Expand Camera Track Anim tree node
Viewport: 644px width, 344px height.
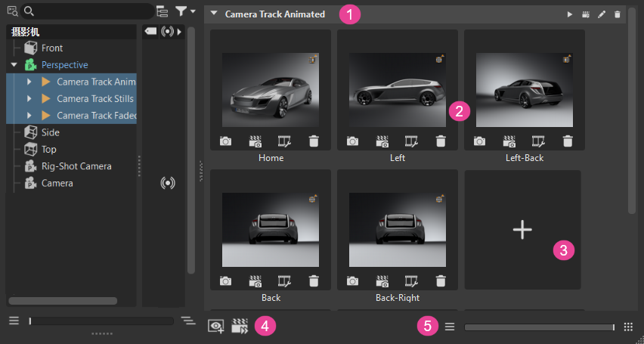pos(29,82)
